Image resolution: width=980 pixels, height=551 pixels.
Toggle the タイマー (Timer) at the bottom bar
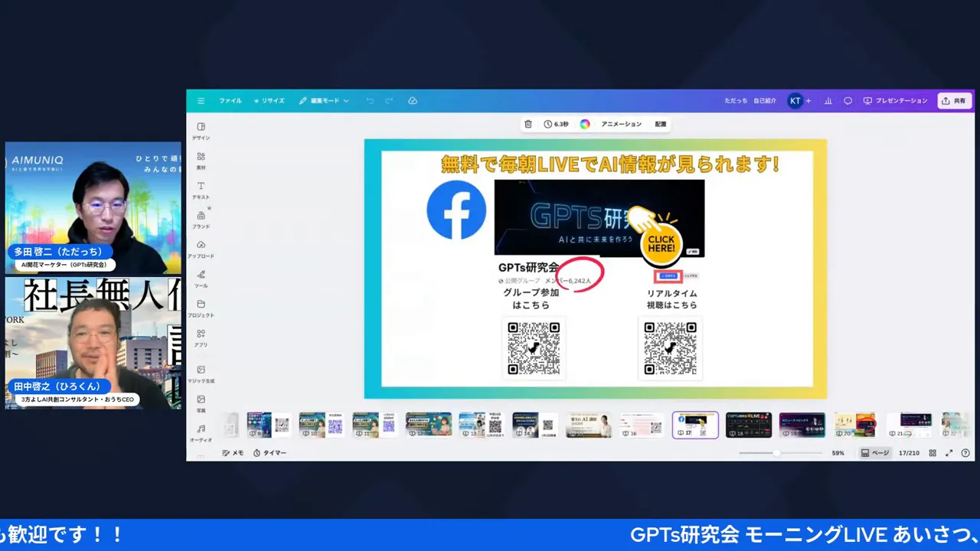point(269,452)
